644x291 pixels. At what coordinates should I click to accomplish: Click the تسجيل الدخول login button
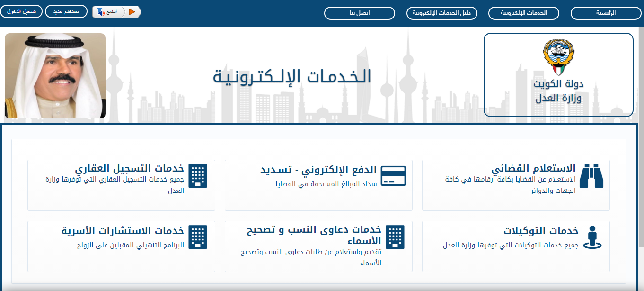pos(21,11)
